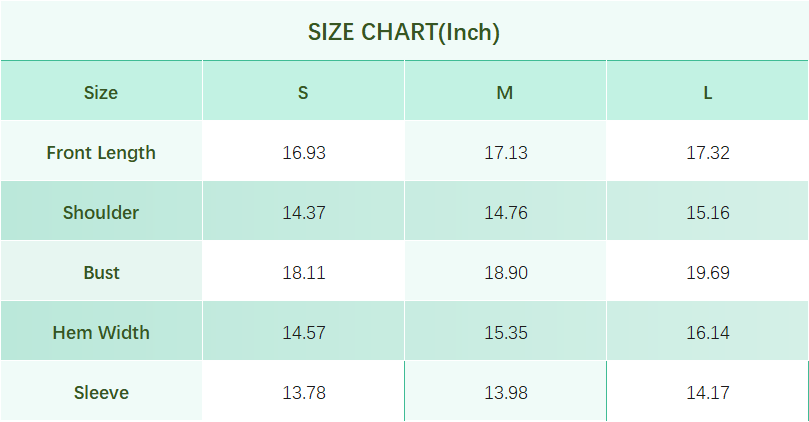Select the Sleeve row label
This screenshot has width=809, height=422.
(101, 393)
